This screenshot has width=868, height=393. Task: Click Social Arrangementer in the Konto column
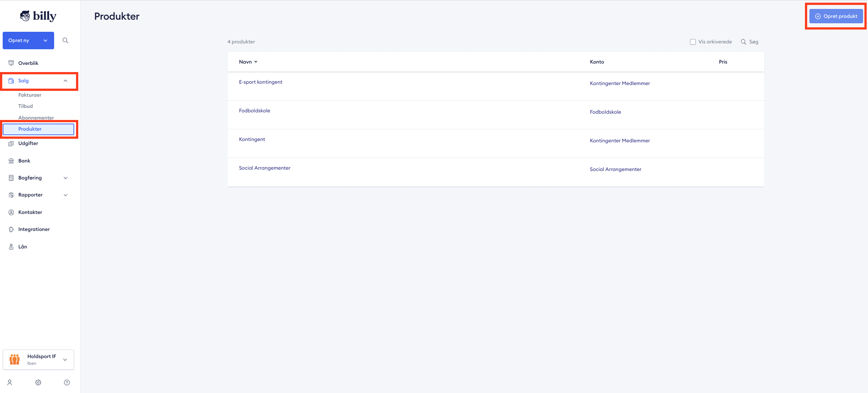(x=615, y=169)
